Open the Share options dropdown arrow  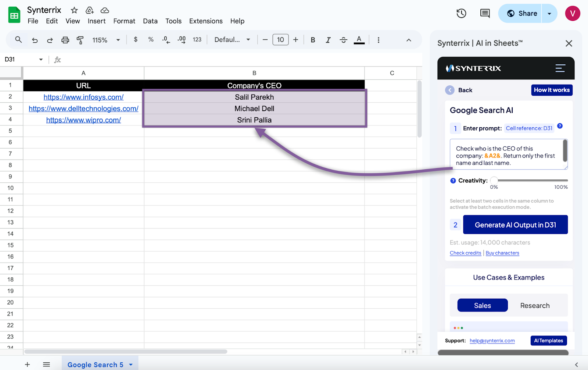pos(549,14)
